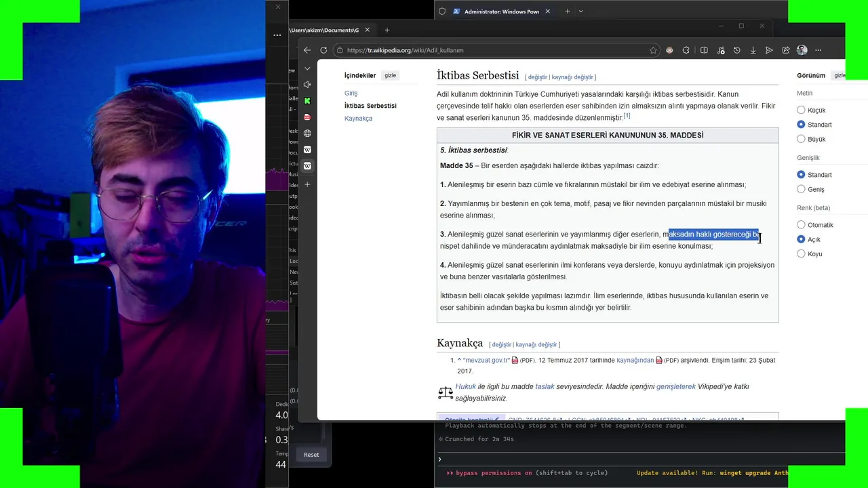The height and width of the screenshot is (488, 868).
Task: Click footnote [1] superscript link
Action: (x=627, y=115)
